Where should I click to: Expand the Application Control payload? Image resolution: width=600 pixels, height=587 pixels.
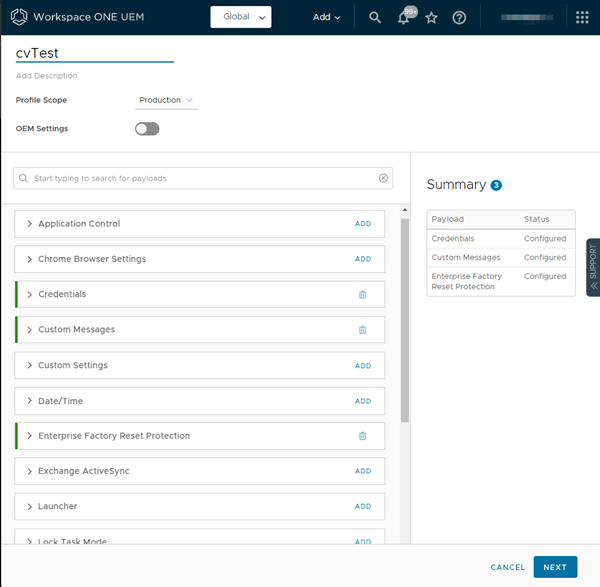pos(29,223)
